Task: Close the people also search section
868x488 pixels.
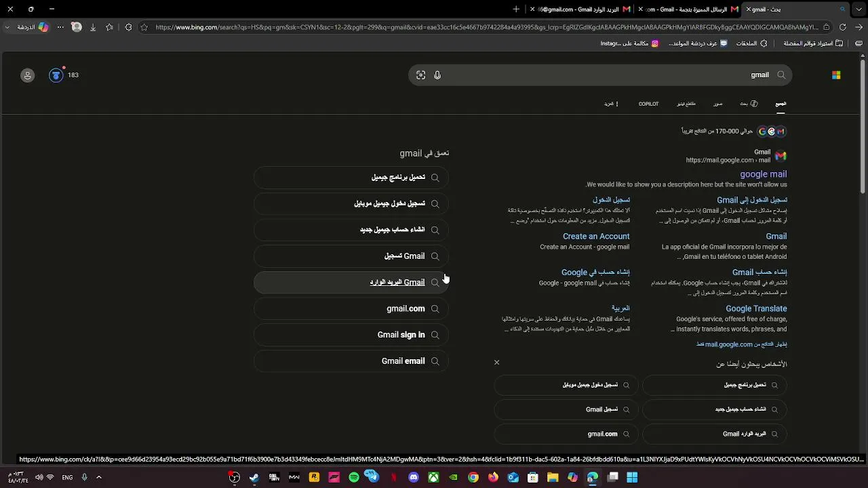Action: click(496, 363)
